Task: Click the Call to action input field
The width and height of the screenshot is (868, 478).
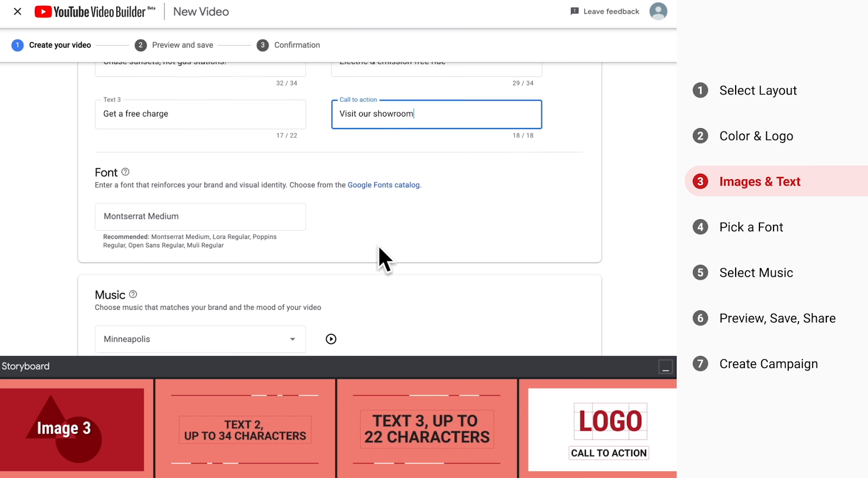Action: pyautogui.click(x=436, y=114)
